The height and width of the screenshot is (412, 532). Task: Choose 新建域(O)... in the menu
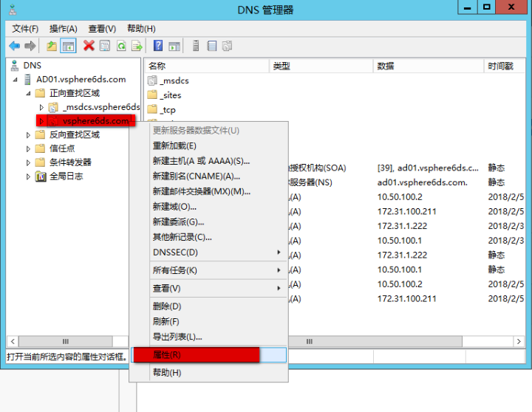(208, 207)
